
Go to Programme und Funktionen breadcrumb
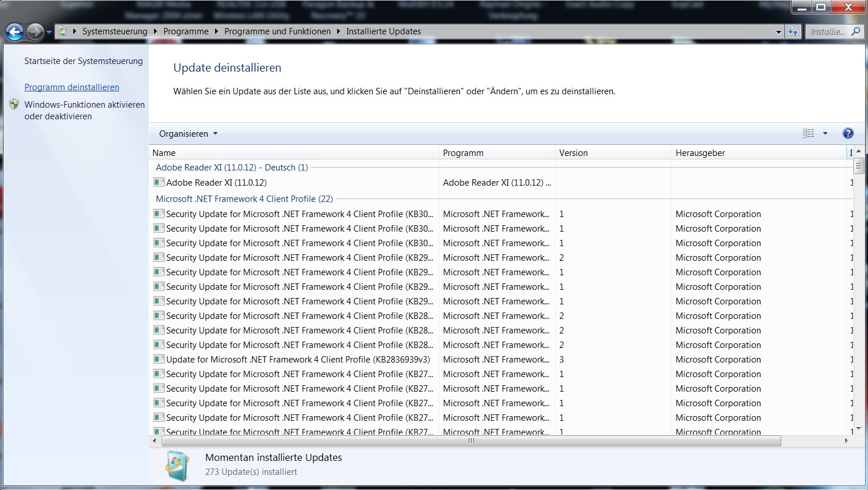point(277,31)
